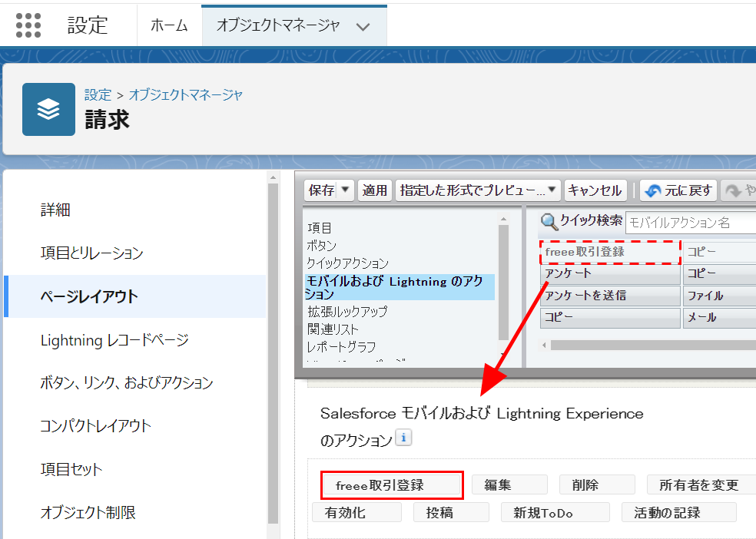756x539 pixels.
Task: Select the 所有者を変更 action
Action: point(698,485)
